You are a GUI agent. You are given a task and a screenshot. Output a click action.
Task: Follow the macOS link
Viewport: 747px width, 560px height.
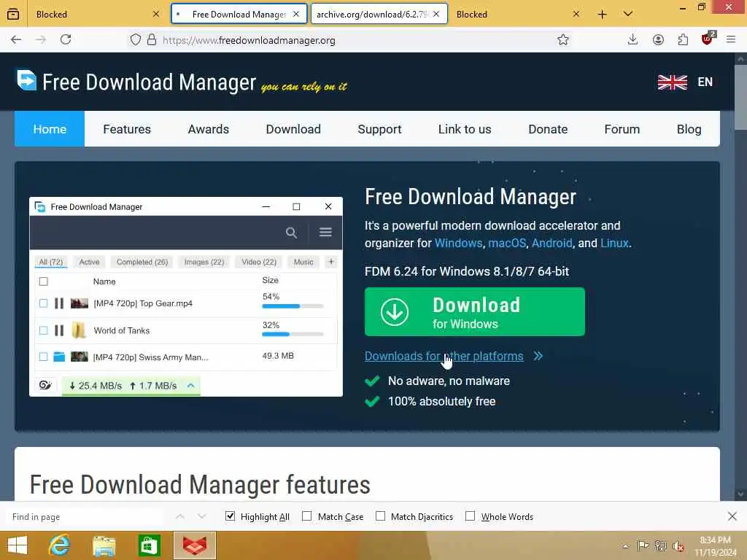[507, 243]
